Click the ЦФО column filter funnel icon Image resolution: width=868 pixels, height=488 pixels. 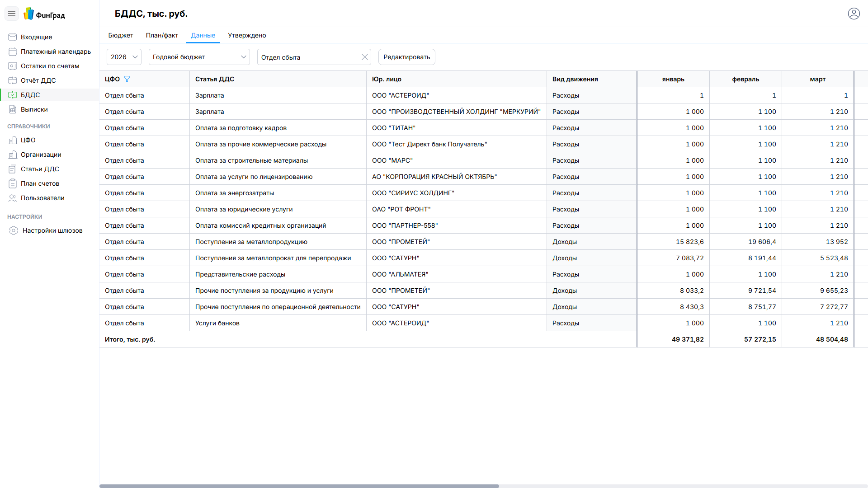pyautogui.click(x=127, y=79)
